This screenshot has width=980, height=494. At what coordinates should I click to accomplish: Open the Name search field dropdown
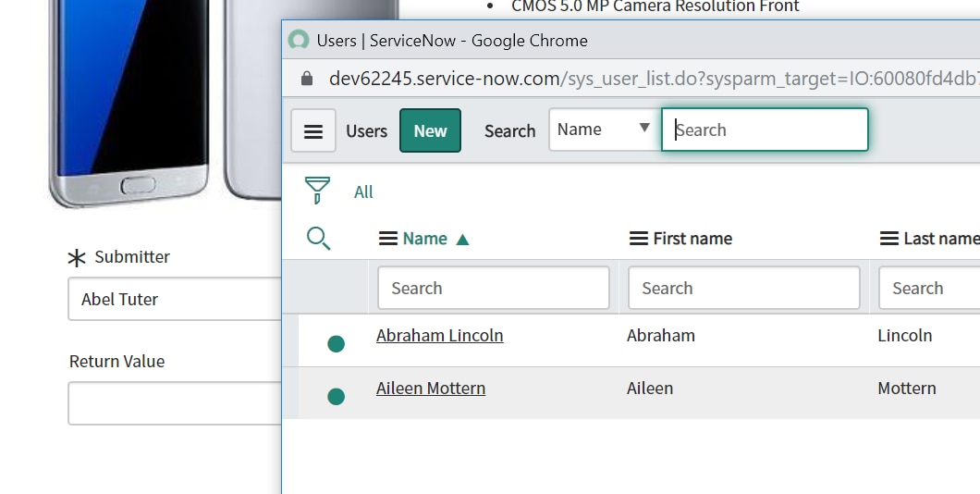coord(605,130)
